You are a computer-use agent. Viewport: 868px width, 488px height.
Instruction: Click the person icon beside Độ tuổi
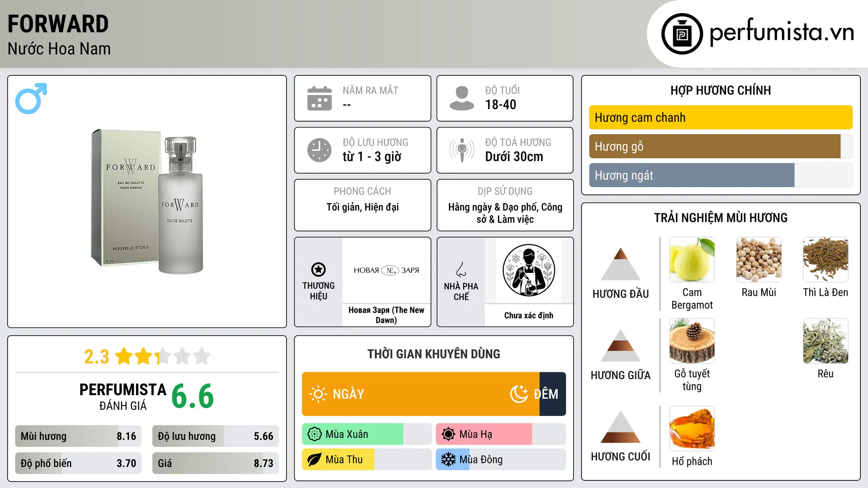[462, 98]
